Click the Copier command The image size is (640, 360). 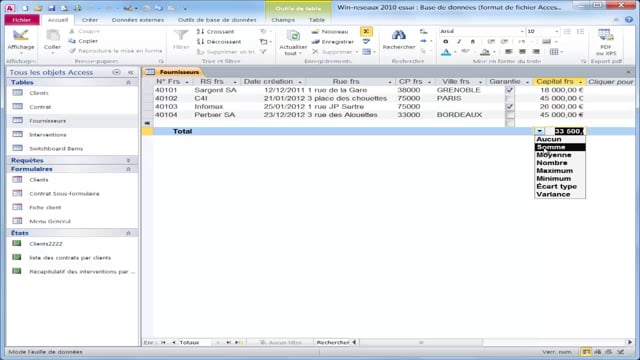83,41
